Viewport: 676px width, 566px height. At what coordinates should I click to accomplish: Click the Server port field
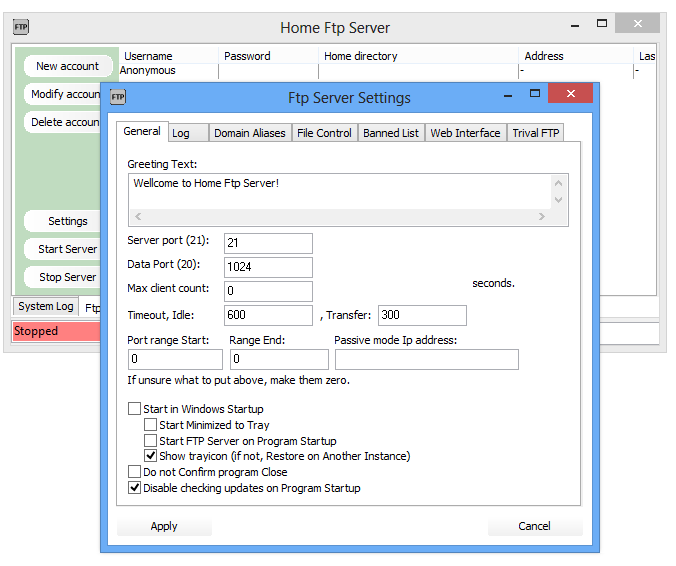click(x=268, y=243)
